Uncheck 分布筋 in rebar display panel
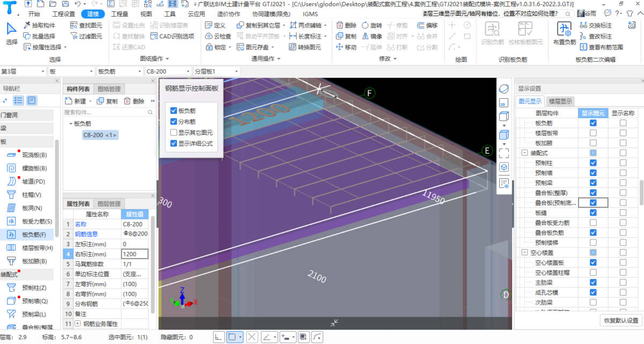The image size is (644, 344). click(x=173, y=122)
